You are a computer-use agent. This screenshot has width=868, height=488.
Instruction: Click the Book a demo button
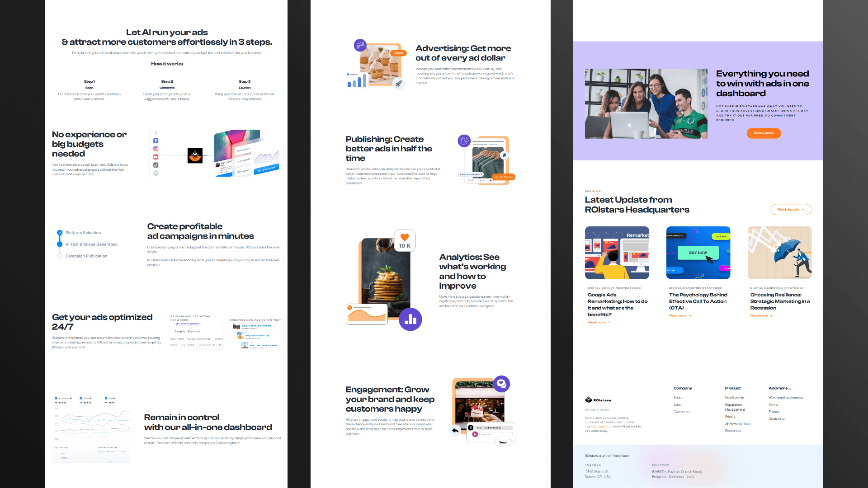tap(764, 133)
